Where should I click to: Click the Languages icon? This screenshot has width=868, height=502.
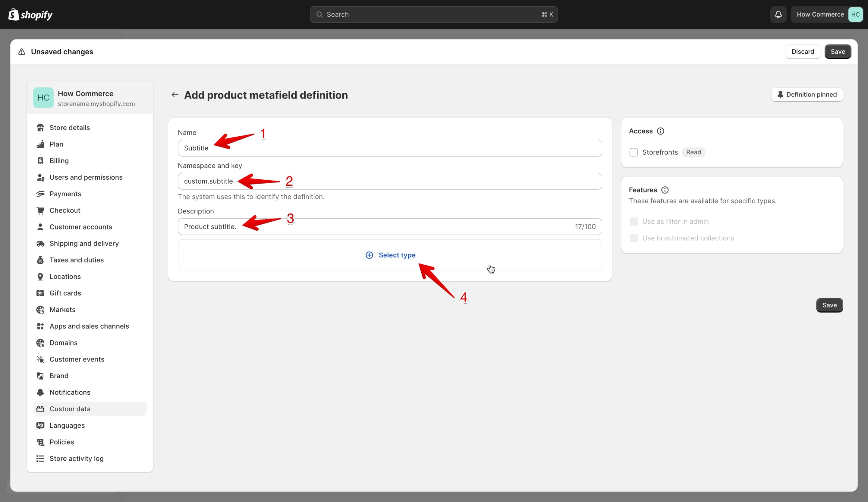point(40,425)
